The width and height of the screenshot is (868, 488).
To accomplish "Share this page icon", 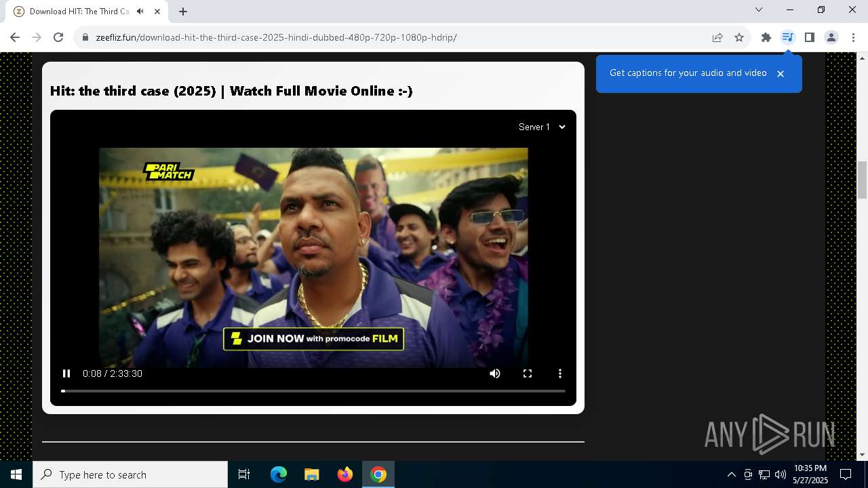I will tap(717, 37).
